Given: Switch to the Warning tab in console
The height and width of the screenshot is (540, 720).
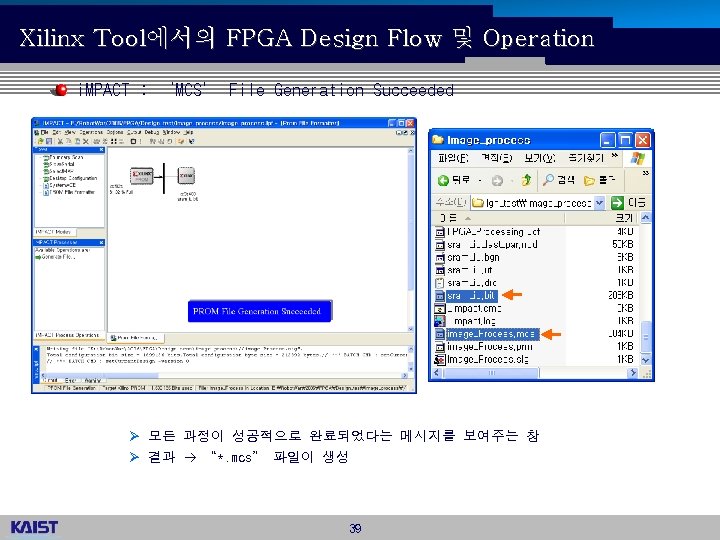Looking at the screenshot, I should coord(93,381).
